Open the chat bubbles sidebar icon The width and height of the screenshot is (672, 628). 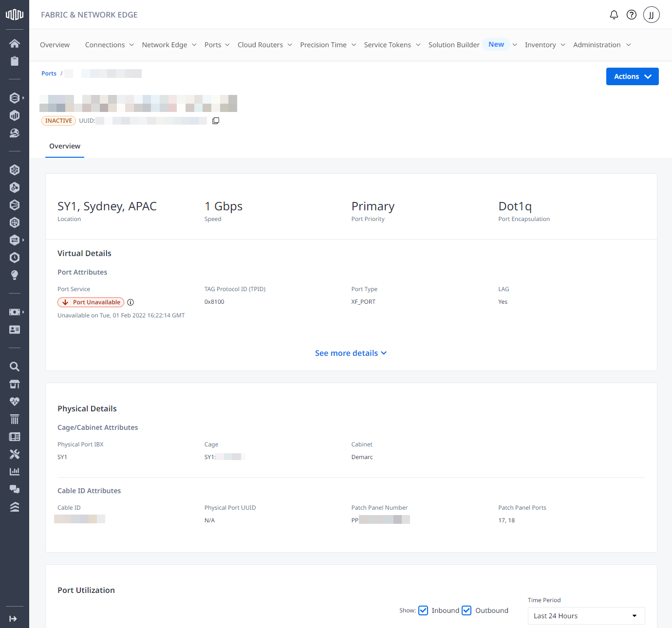pos(15,489)
